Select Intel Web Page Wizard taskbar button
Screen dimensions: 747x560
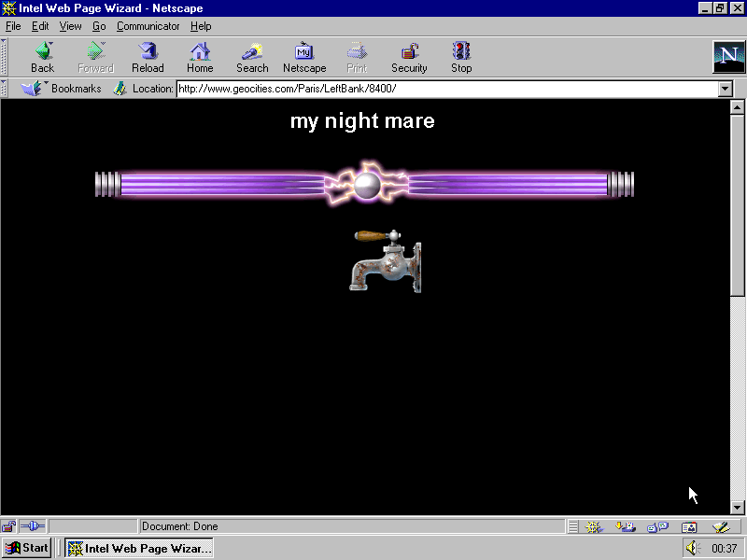pyautogui.click(x=139, y=548)
